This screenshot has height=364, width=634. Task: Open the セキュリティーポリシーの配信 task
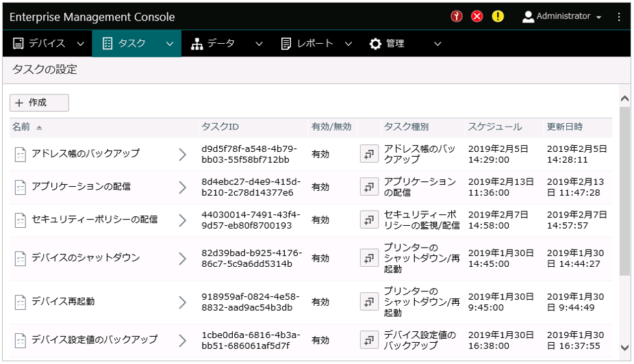94,220
